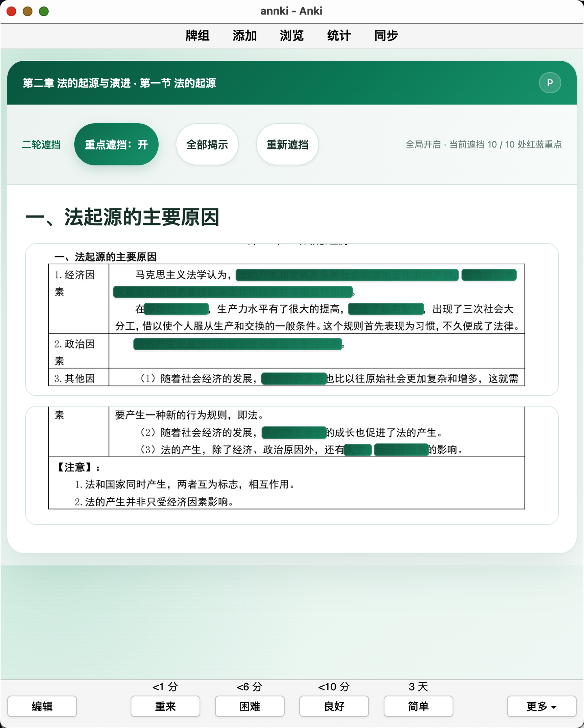The width and height of the screenshot is (584, 728).
Task: Click the 编辑 button
Action: click(x=42, y=707)
